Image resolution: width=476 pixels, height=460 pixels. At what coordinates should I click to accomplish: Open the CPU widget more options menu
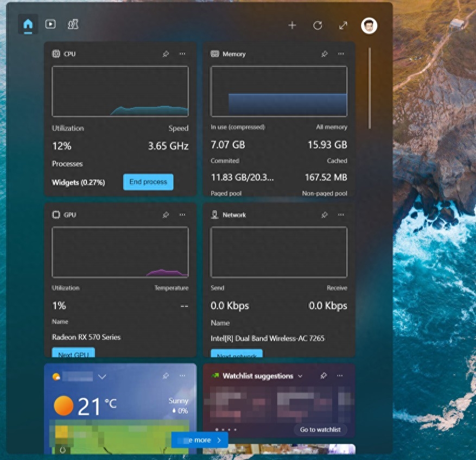coord(182,54)
